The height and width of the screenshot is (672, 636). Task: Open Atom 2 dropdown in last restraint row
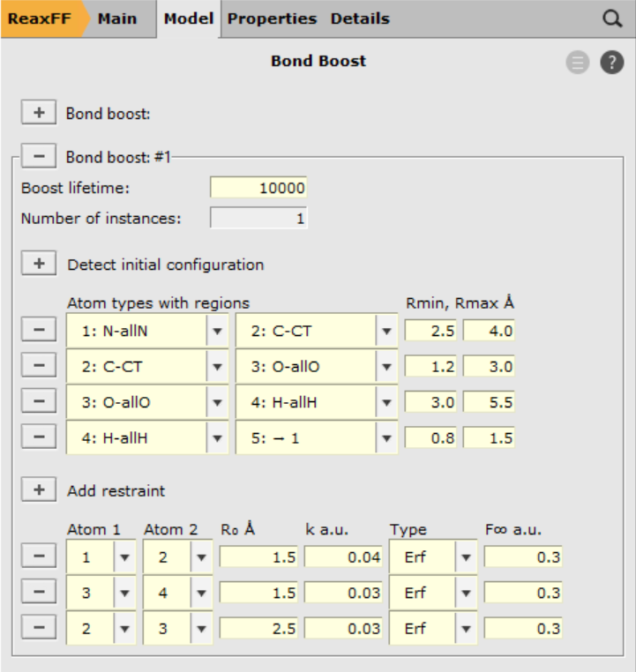178,629
